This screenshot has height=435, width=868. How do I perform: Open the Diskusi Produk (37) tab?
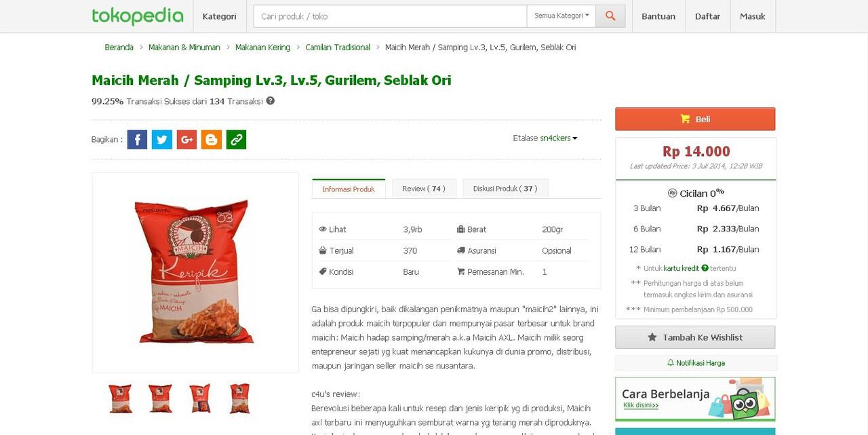[505, 189]
